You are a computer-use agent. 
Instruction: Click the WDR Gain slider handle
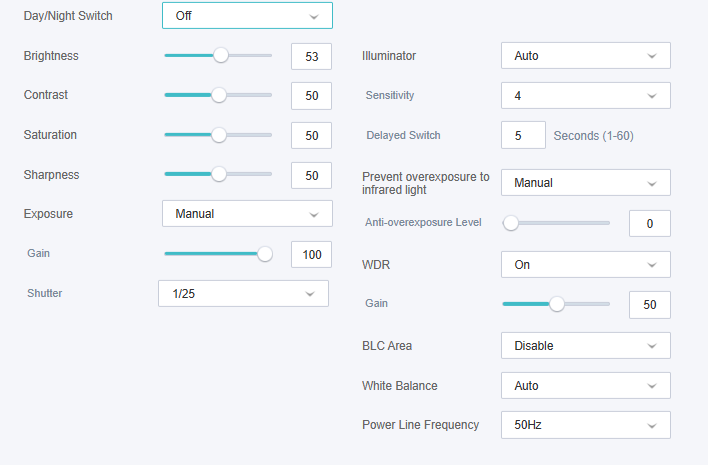pyautogui.click(x=557, y=304)
